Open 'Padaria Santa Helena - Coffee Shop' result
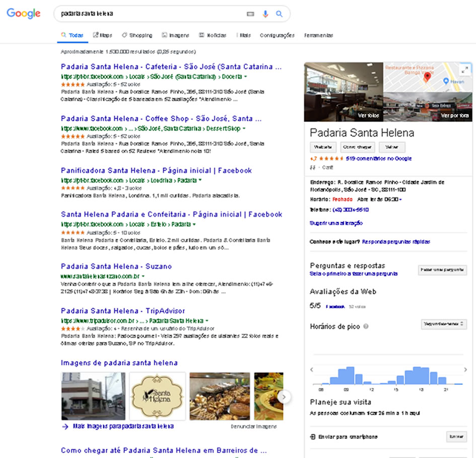Screen dimensions: 476x458 coord(161,118)
